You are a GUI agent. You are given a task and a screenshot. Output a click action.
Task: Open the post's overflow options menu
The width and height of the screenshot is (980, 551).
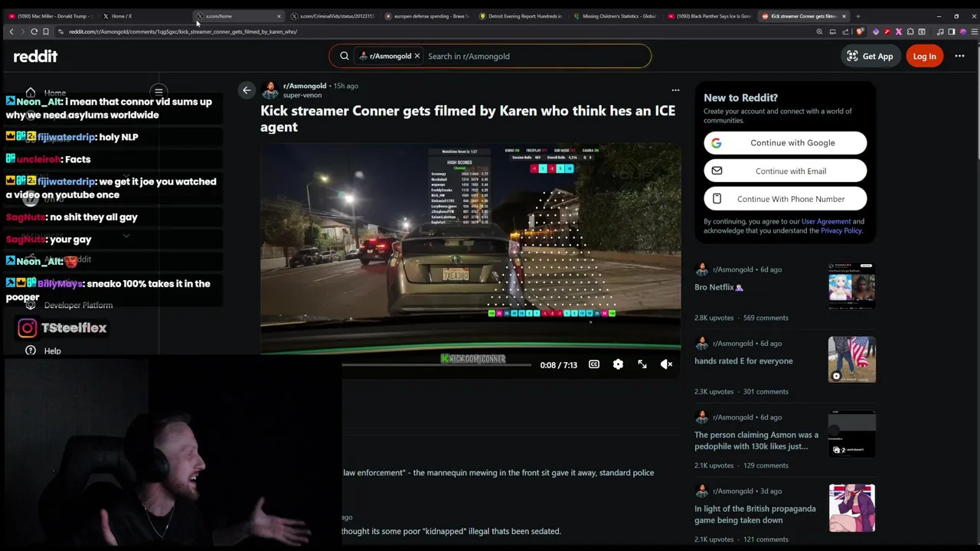[675, 90]
